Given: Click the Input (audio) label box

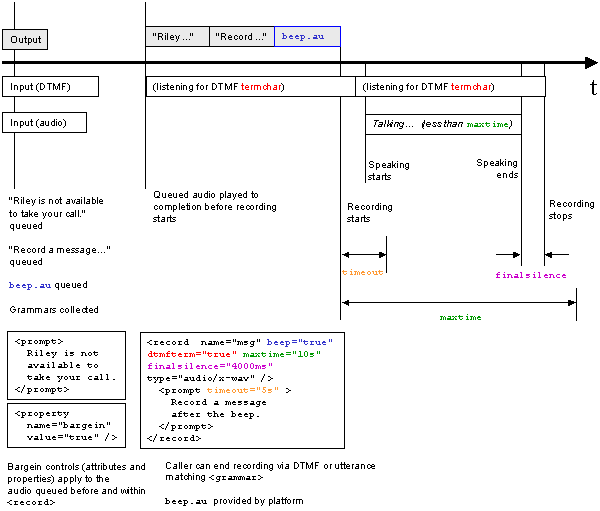Looking at the screenshot, I should tap(44, 122).
